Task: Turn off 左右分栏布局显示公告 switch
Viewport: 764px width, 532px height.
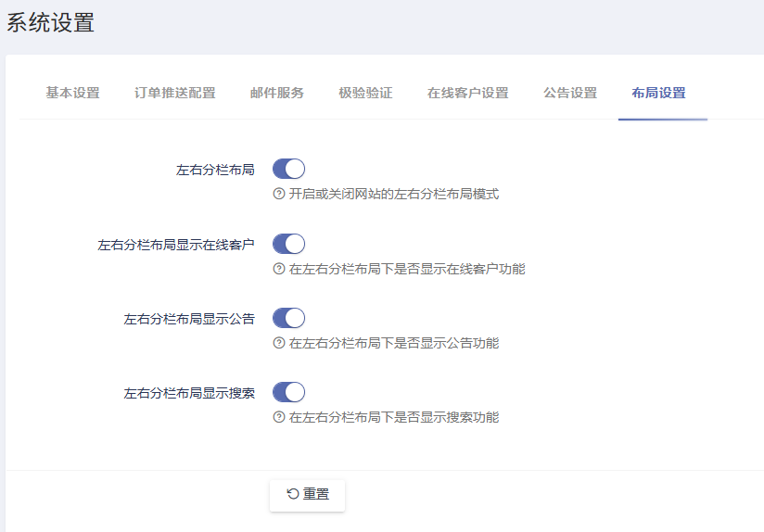Action: (288, 318)
